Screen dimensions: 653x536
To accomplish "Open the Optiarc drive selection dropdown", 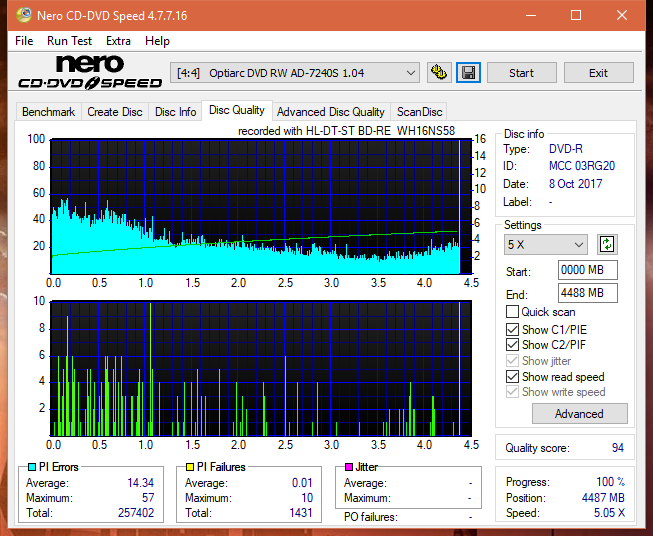I will [295, 73].
